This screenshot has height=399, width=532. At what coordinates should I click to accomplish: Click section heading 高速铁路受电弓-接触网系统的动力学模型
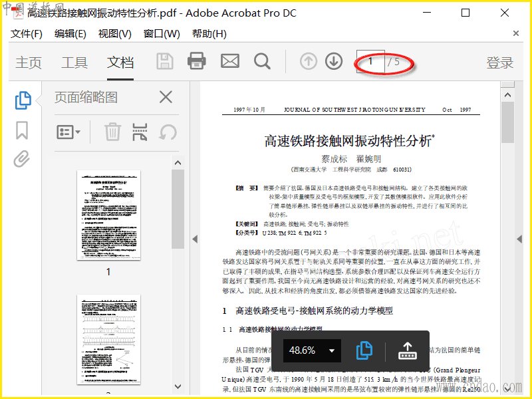tap(314, 311)
